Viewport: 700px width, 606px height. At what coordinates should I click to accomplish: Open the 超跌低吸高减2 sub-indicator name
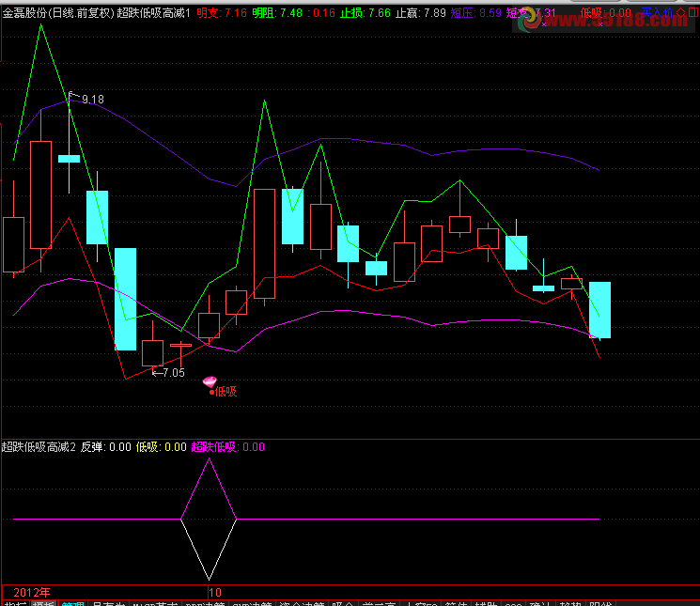click(x=39, y=446)
